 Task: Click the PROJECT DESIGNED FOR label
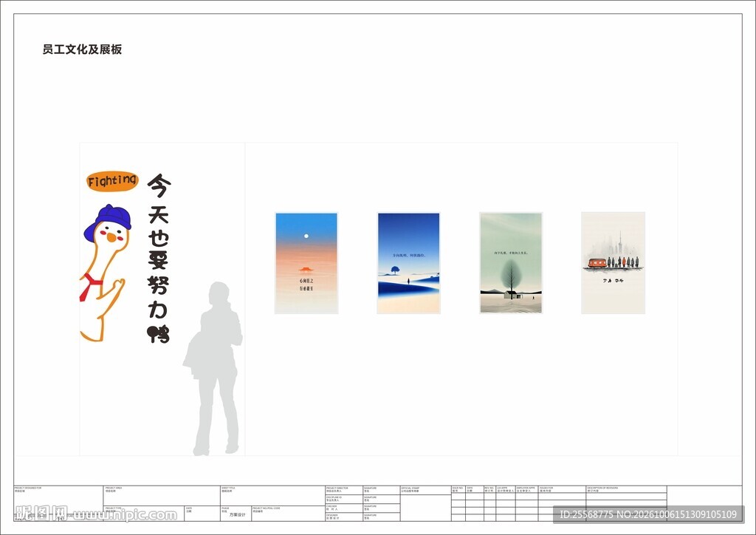click(x=28, y=488)
